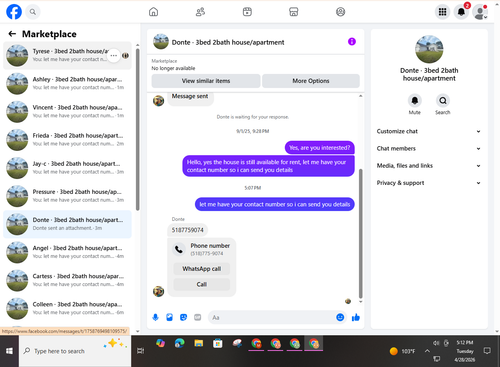Screen dimensions: 500x367
Task: Click the search magnifier icon beside the Facebook logo
Action: [x=33, y=12]
